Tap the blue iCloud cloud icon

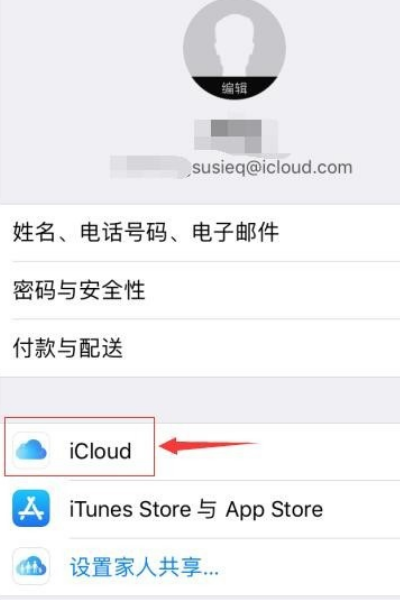(x=31, y=450)
